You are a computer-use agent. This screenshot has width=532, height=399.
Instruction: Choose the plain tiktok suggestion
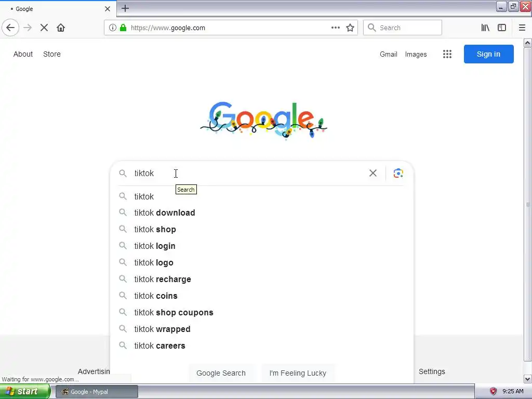tap(261, 196)
